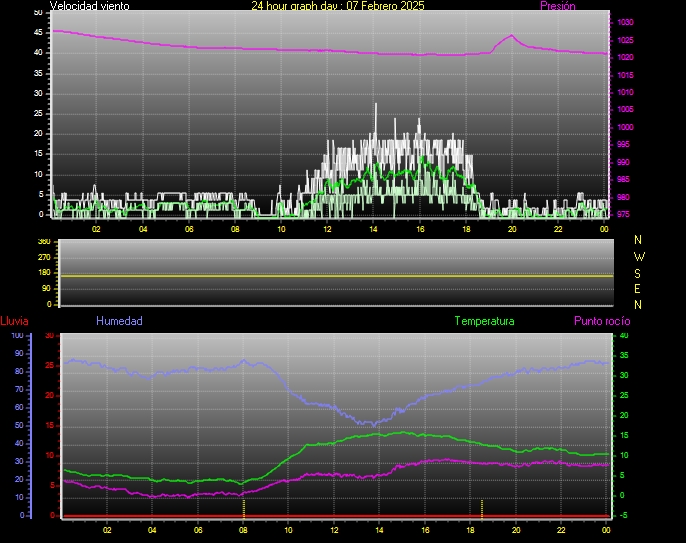The width and height of the screenshot is (686, 543).
Task: Click the pressure peak near 20 hours
Action: (511, 35)
